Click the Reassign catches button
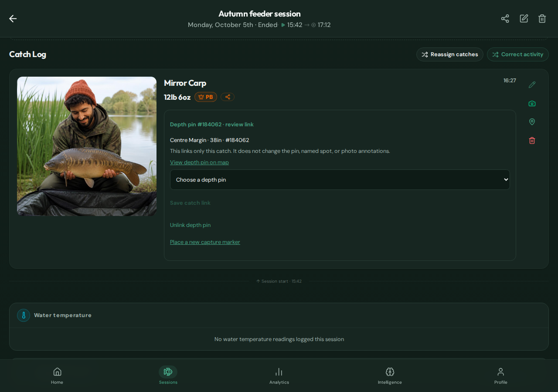Image resolution: width=558 pixels, height=392 pixels. coord(450,54)
